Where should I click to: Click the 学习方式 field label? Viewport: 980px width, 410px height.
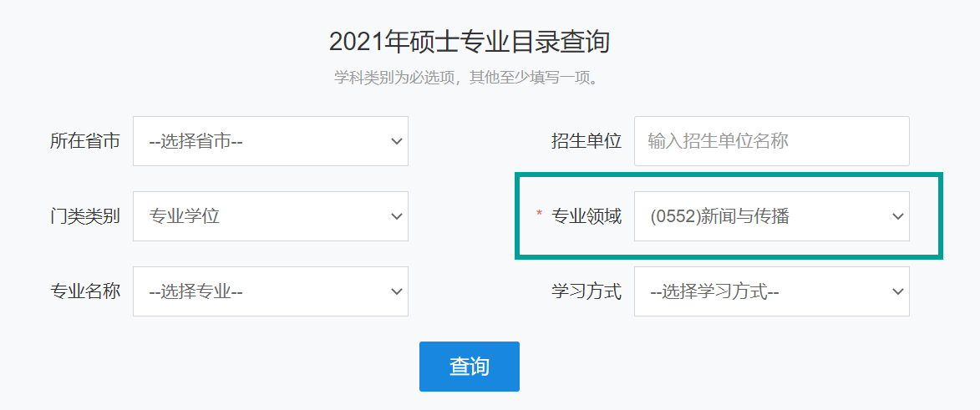tap(586, 291)
